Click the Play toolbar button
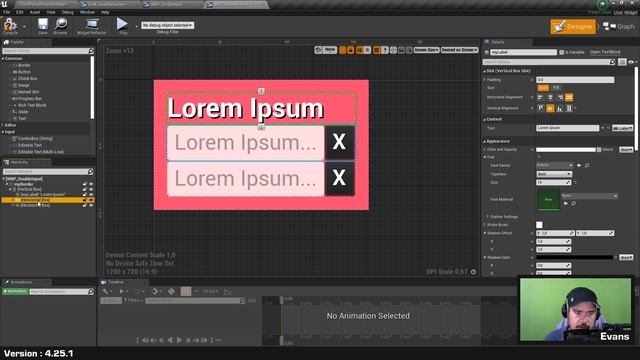Image resolution: width=640 pixels, height=360 pixels. coord(122,25)
